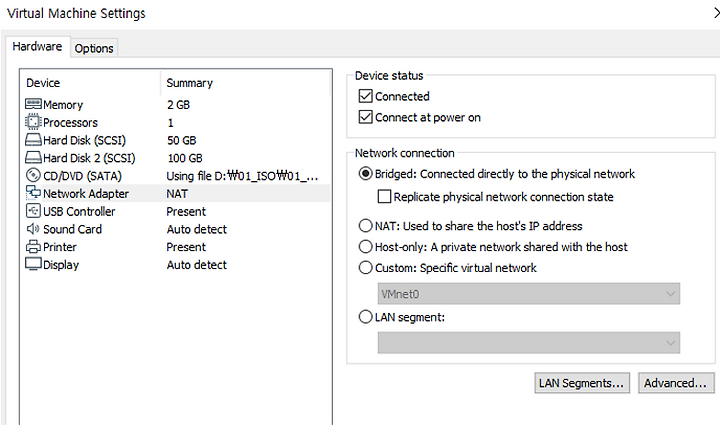Select the Sound Card speaker icon

[33, 229]
